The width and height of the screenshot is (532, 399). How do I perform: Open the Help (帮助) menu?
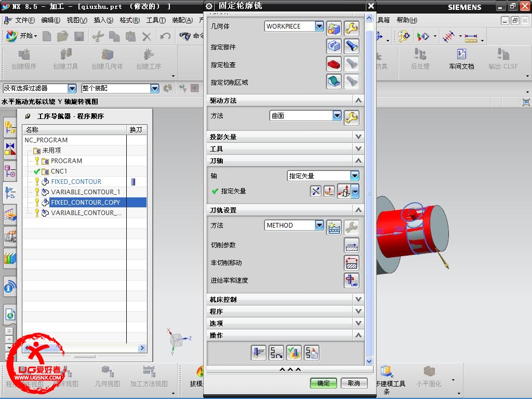(407, 20)
